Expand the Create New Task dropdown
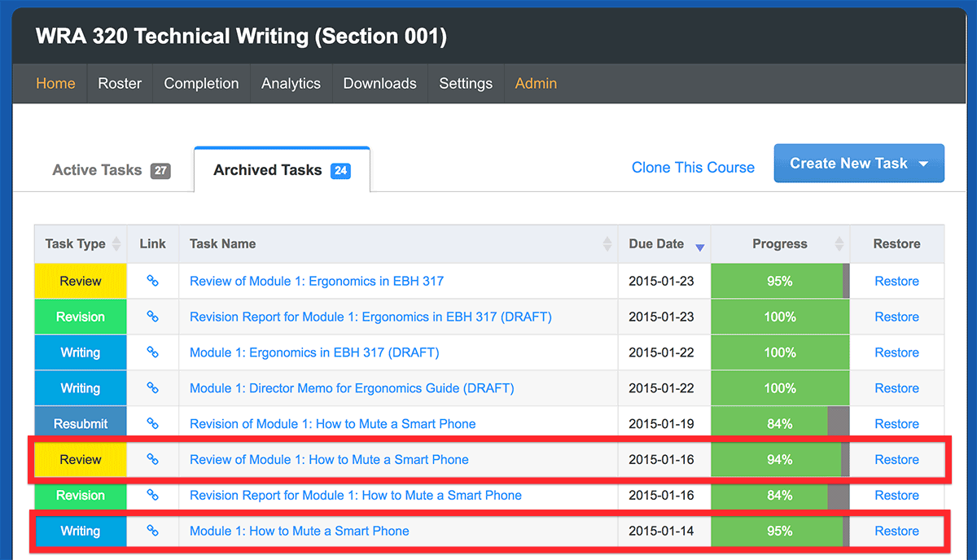The height and width of the screenshot is (560, 977). 859,164
